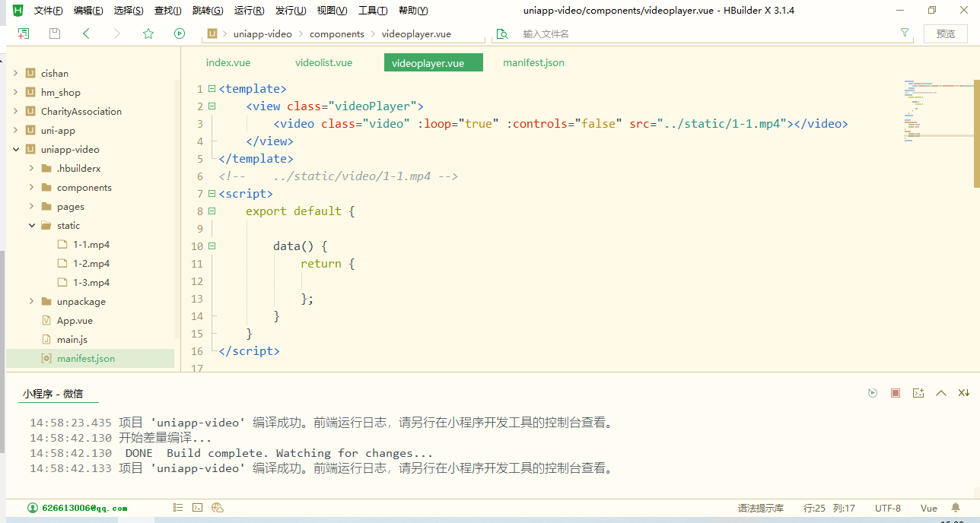Click the 预览 preview button
The image size is (980, 523).
[x=946, y=33]
